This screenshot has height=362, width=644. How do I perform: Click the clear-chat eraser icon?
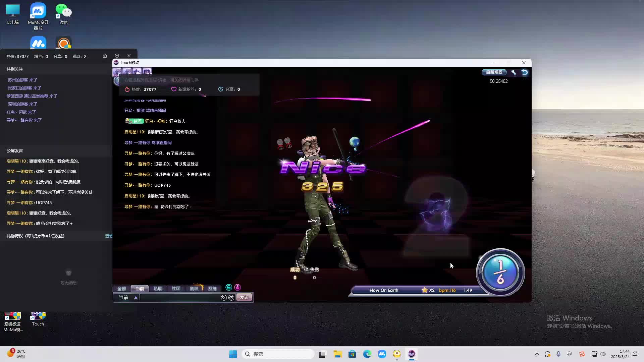tap(224, 298)
